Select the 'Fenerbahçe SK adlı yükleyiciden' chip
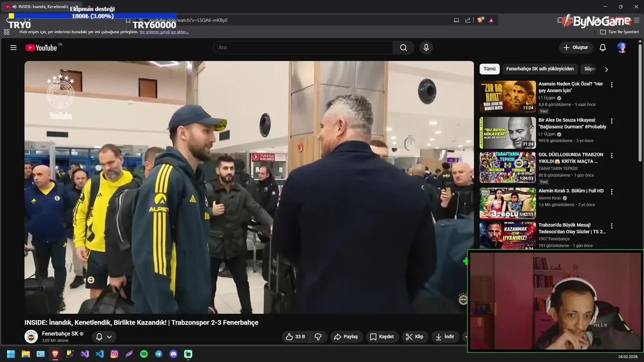The width and height of the screenshot is (644, 362). click(x=540, y=69)
